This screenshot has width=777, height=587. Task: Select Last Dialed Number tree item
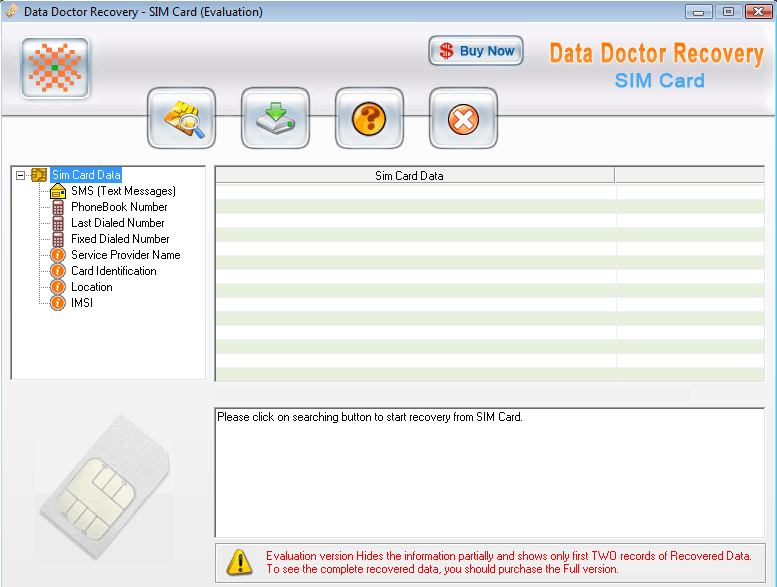117,223
